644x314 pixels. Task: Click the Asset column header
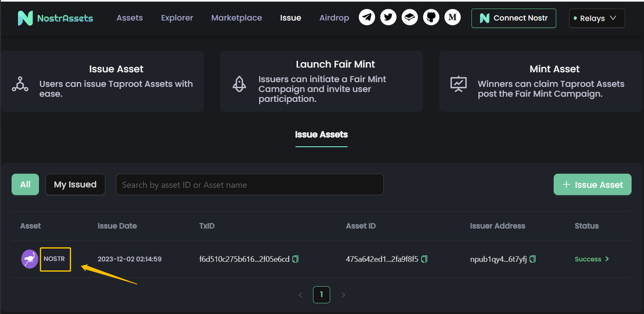[x=31, y=226]
